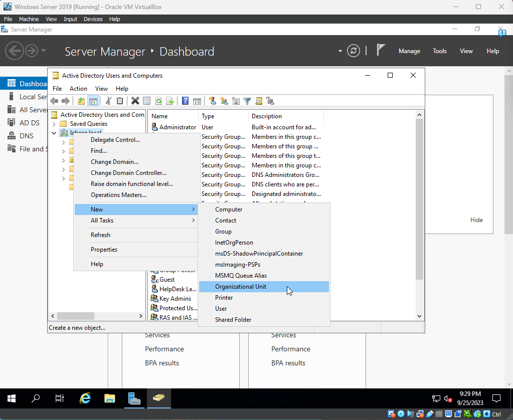Click the Filter funnel icon
Viewport: 513px width, 420px height.
pyautogui.click(x=247, y=101)
